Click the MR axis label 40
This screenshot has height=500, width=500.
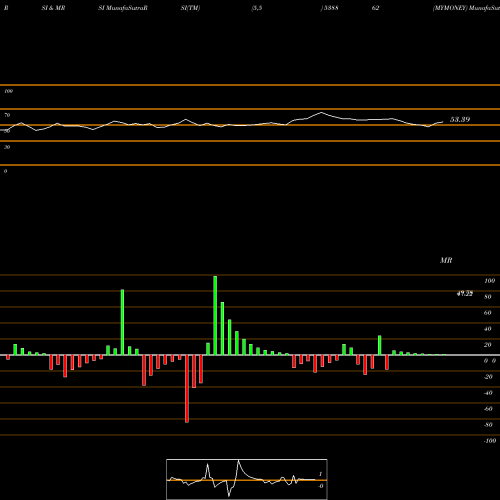[488, 329]
